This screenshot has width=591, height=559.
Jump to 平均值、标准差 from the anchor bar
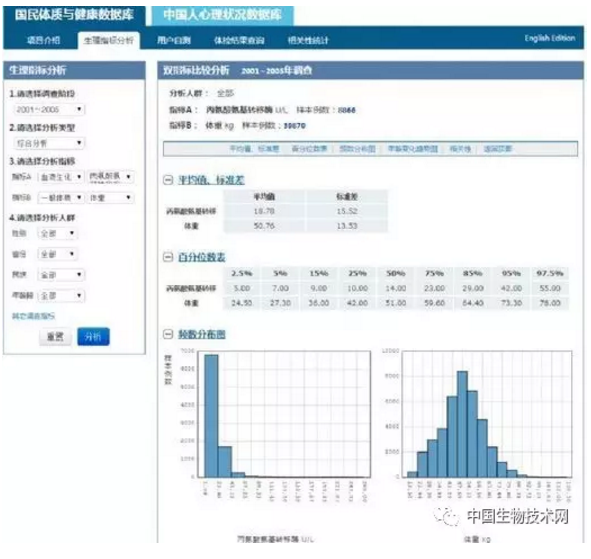[x=254, y=149]
